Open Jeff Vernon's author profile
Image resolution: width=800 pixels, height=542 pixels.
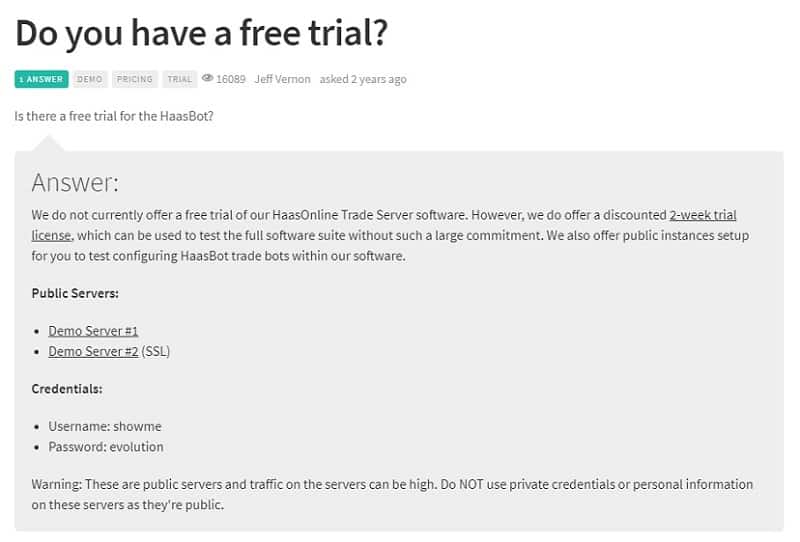pos(282,79)
